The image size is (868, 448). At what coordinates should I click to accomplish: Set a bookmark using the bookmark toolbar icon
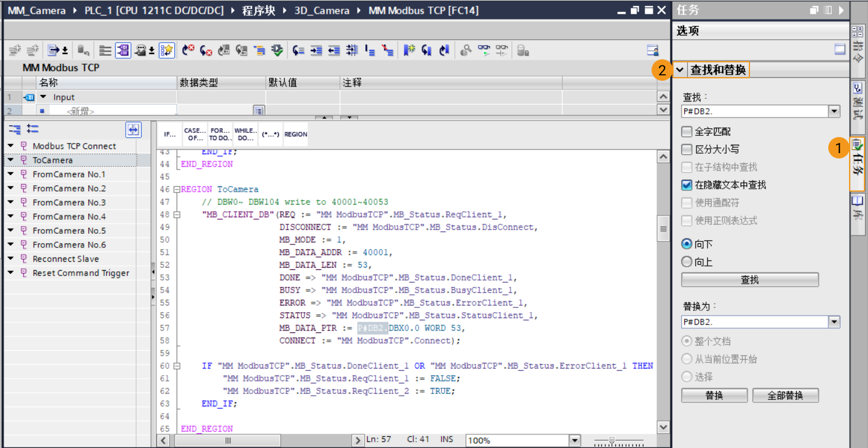pos(409,50)
